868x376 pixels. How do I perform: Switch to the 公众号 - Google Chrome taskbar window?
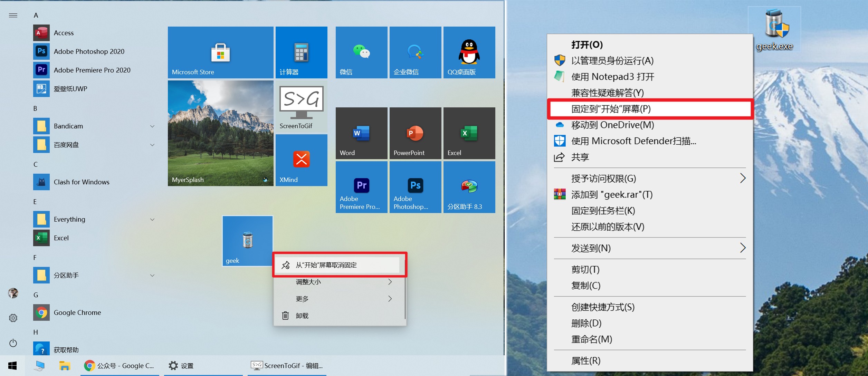[x=120, y=366]
